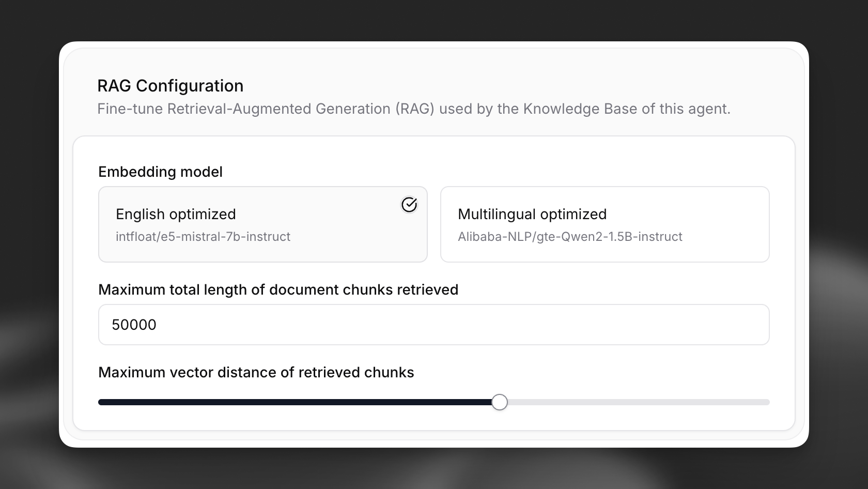Select the Multilingual optimized card title text
The width and height of the screenshot is (868, 489).
pyautogui.click(x=532, y=214)
